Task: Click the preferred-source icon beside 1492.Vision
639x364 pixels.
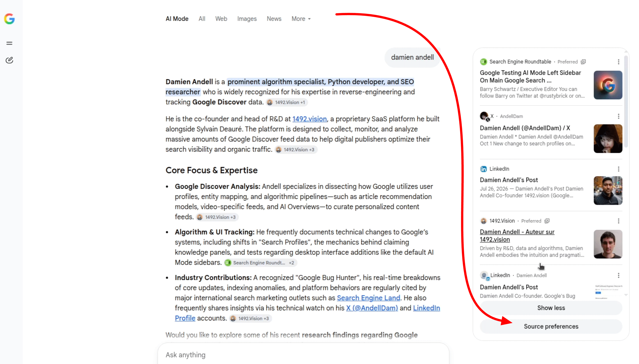Action: coord(547,221)
